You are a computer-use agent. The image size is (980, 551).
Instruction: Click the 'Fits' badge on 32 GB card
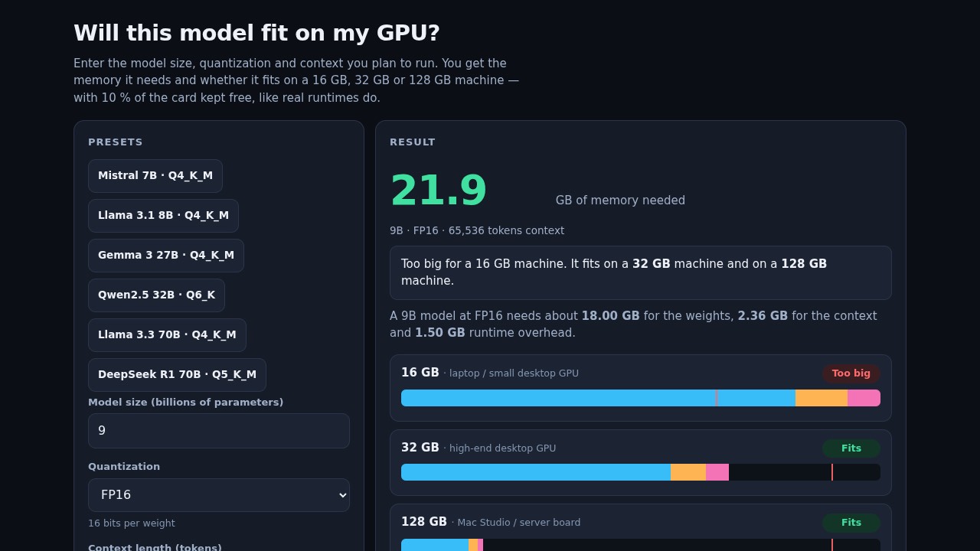point(851,448)
